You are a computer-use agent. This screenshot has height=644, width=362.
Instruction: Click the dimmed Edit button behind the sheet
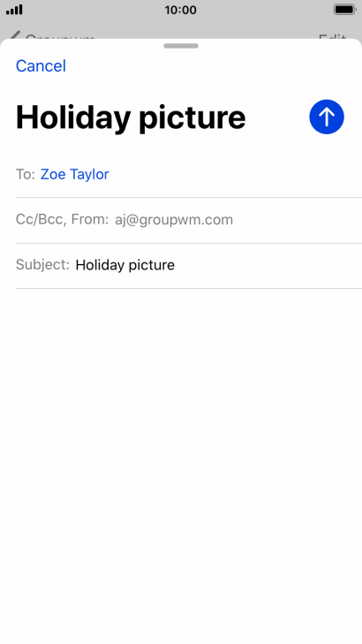point(333,36)
